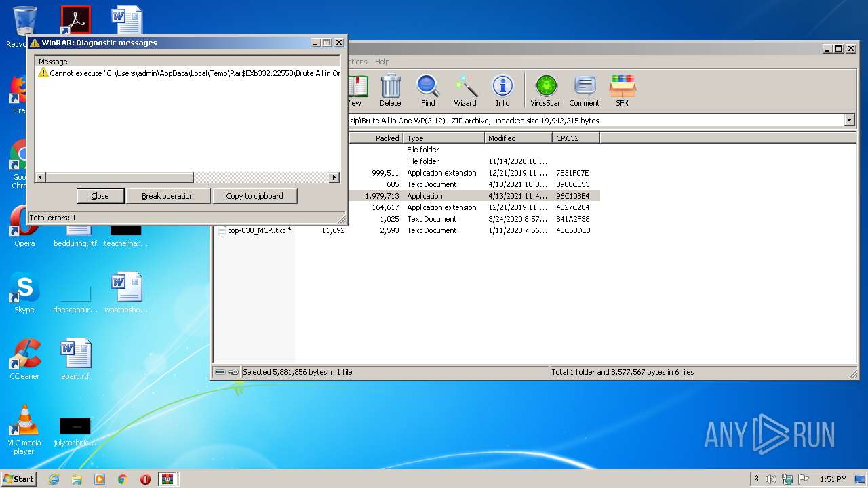Viewport: 868px width, 488px height.
Task: Click the diagnostic horizontal scrollbar thumb
Action: tap(119, 178)
